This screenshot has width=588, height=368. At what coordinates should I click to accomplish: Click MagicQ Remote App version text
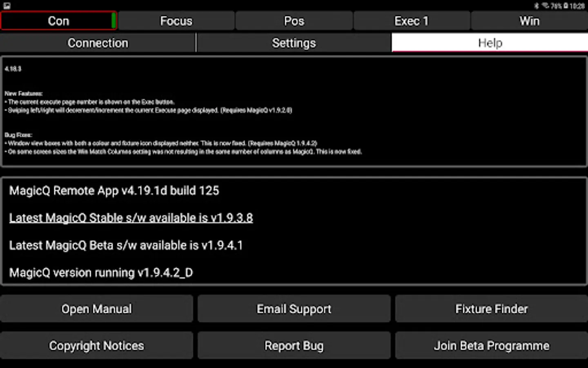(114, 191)
